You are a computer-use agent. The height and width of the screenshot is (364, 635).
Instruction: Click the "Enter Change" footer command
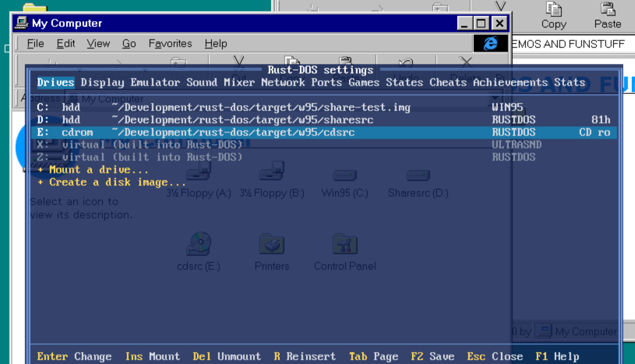[74, 357]
